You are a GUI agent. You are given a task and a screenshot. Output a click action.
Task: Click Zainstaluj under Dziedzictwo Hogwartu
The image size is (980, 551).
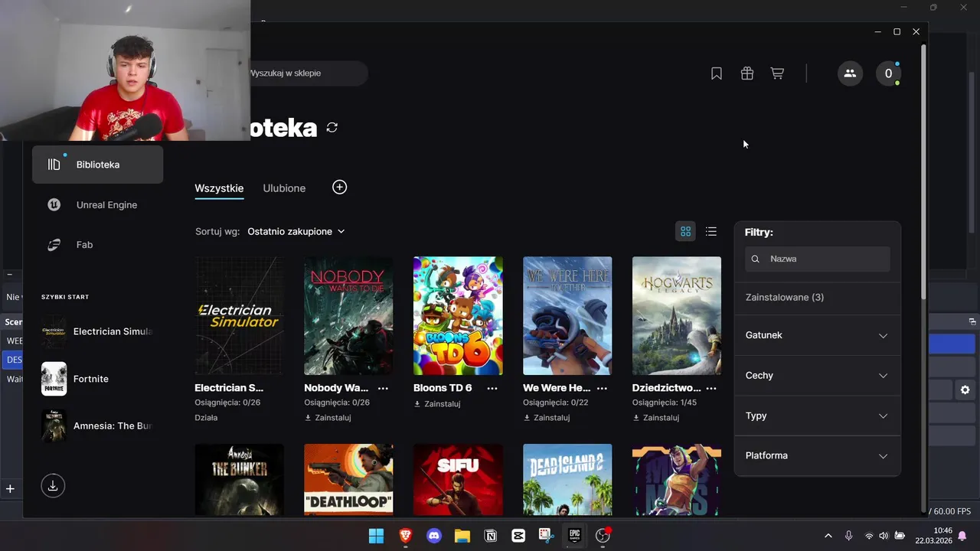pos(656,418)
